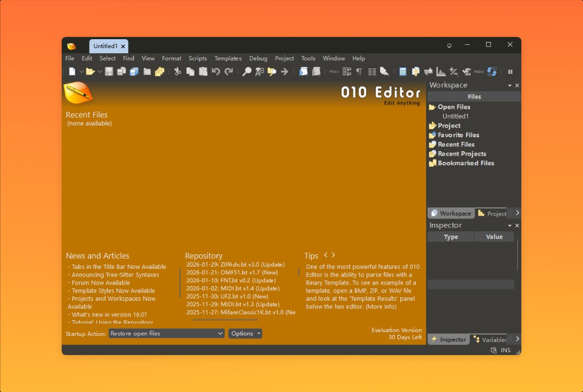The height and width of the screenshot is (392, 583).
Task: Expand the dropdown arrow beside the Open icon
Action: pyautogui.click(x=99, y=72)
